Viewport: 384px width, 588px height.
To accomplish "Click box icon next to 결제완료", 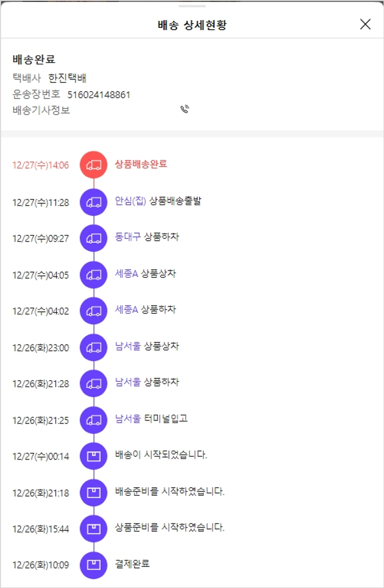I will [x=94, y=565].
